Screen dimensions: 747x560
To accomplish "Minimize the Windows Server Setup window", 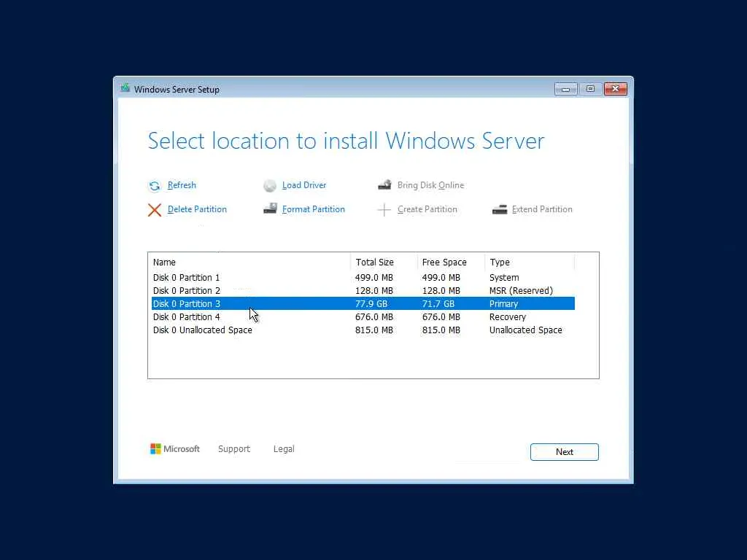I will point(566,89).
